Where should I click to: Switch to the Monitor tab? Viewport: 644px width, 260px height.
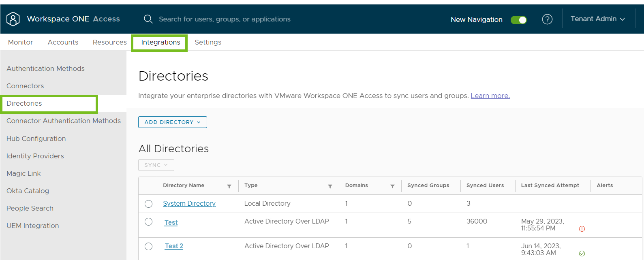click(x=20, y=42)
